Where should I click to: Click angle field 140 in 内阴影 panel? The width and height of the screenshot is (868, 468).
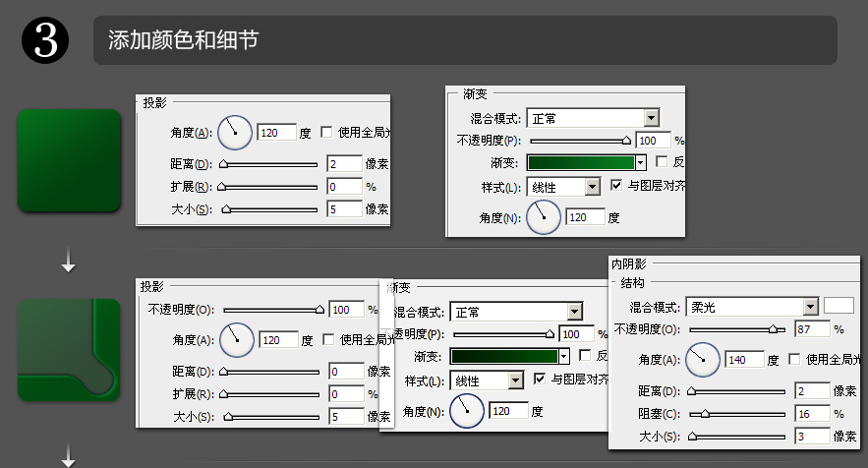(744, 360)
